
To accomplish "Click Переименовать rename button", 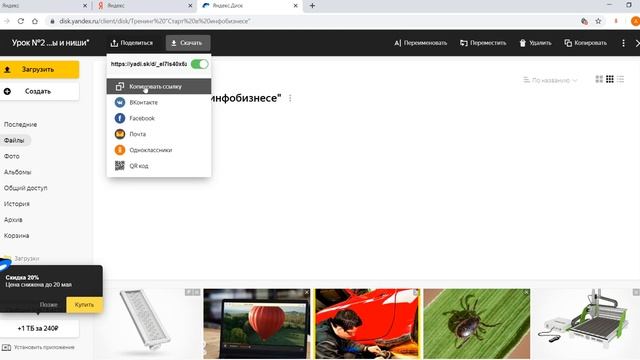I will pos(420,43).
